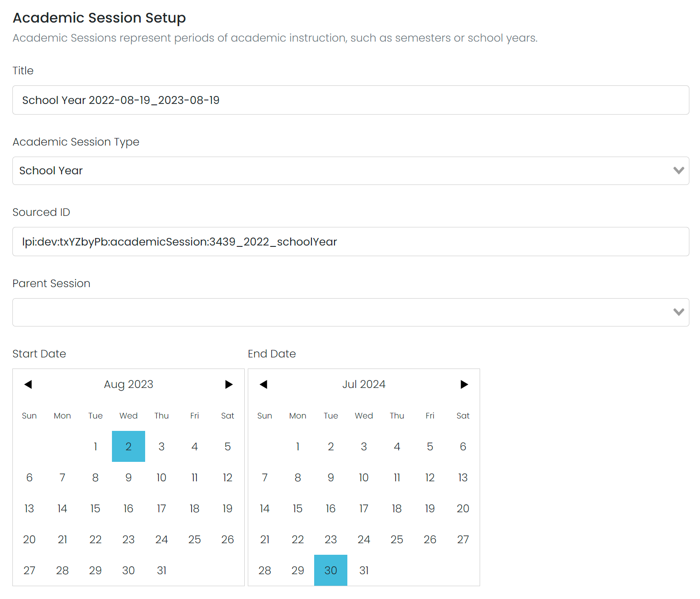This screenshot has width=700, height=599.
Task: Select August 2 in the Start Date calendar
Action: [128, 446]
